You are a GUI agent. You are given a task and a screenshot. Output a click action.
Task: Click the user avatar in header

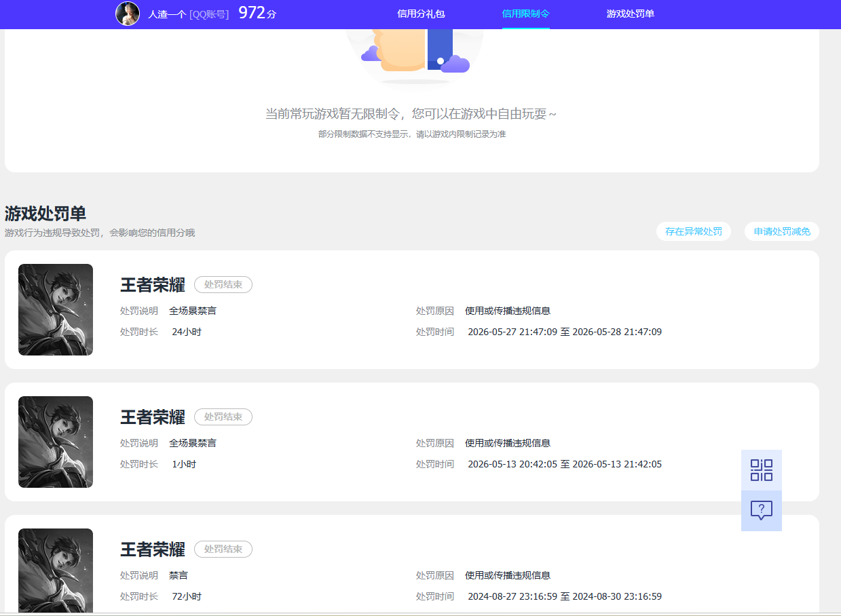128,14
